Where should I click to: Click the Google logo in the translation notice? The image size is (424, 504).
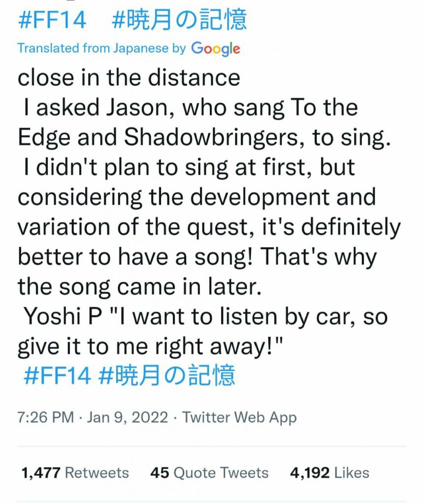pos(215,48)
